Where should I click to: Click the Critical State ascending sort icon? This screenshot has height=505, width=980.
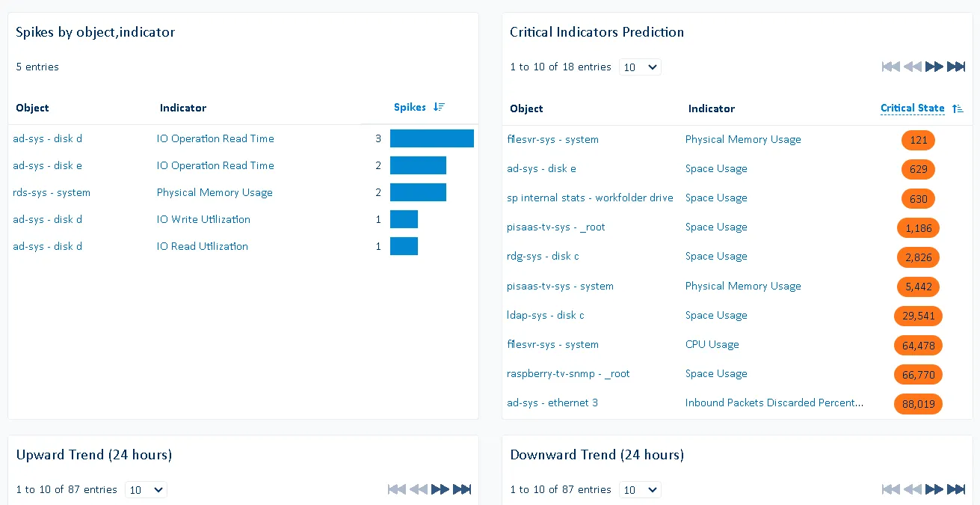click(958, 108)
